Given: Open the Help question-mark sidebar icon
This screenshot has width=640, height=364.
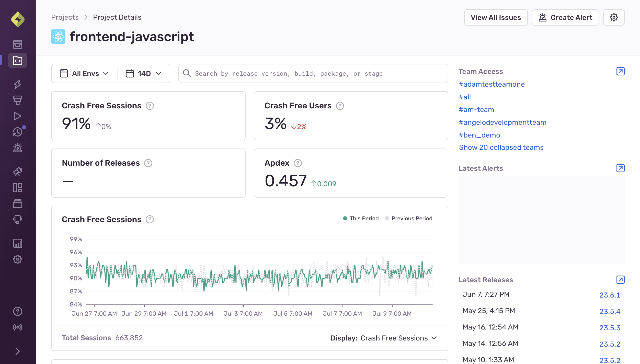Looking at the screenshot, I should (x=18, y=311).
